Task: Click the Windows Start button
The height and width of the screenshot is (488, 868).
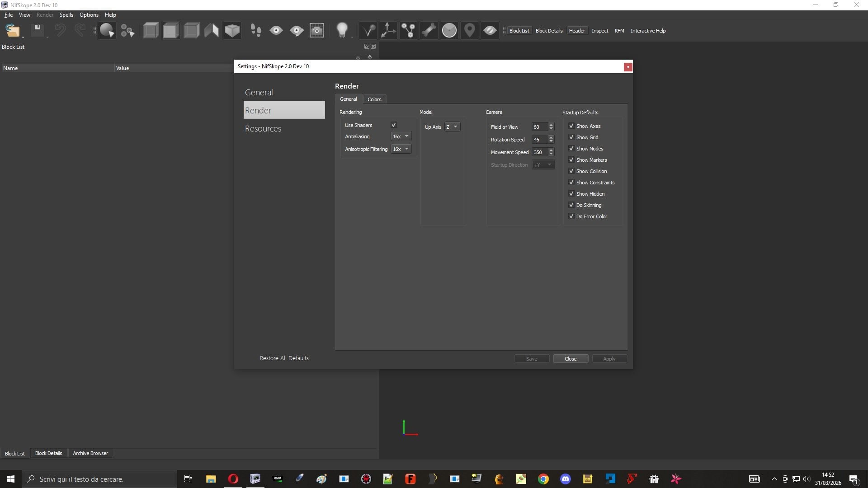Action: pyautogui.click(x=11, y=479)
